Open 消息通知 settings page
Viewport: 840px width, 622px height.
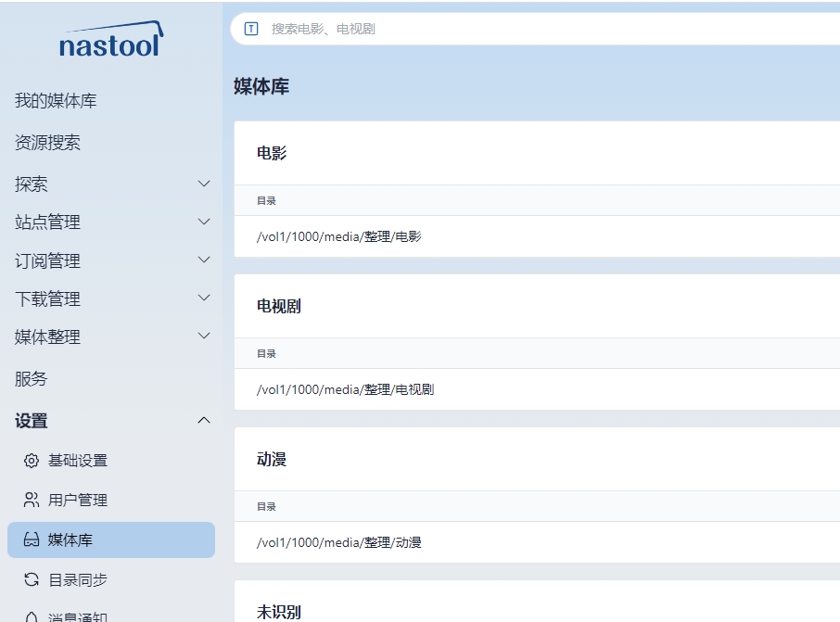point(78,617)
